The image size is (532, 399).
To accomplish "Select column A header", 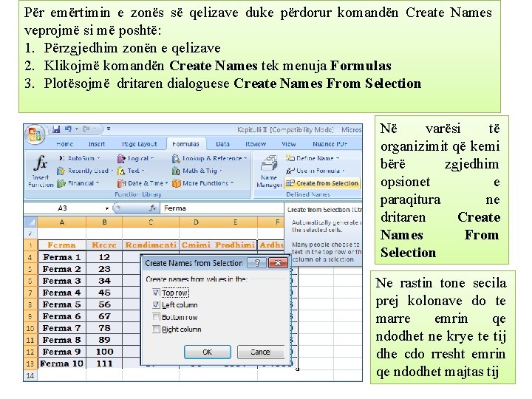I will [62, 222].
